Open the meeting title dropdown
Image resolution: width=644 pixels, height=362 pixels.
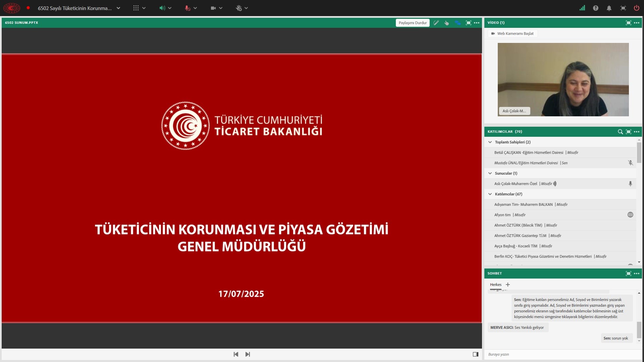coord(118,8)
